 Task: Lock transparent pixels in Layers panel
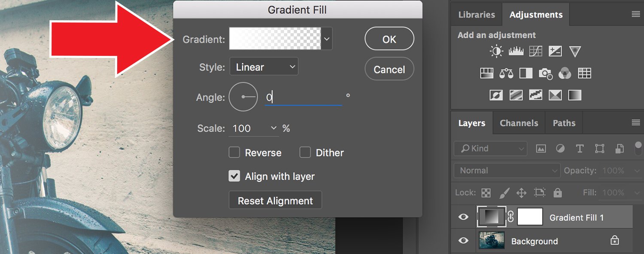486,193
